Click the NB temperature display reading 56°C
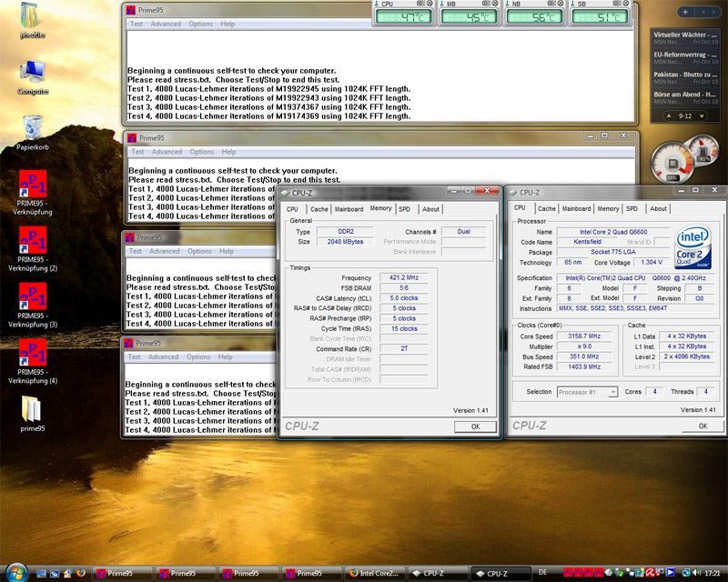 [534, 17]
